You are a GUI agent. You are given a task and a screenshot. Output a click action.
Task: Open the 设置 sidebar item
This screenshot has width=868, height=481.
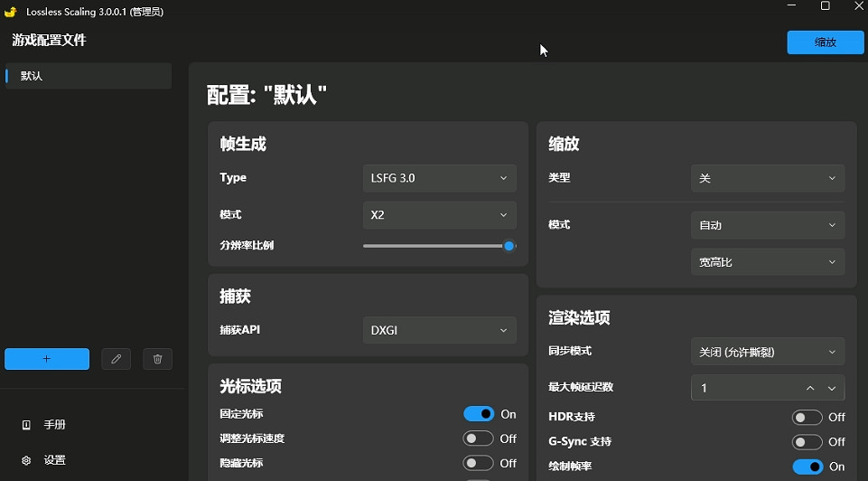pyautogui.click(x=54, y=460)
